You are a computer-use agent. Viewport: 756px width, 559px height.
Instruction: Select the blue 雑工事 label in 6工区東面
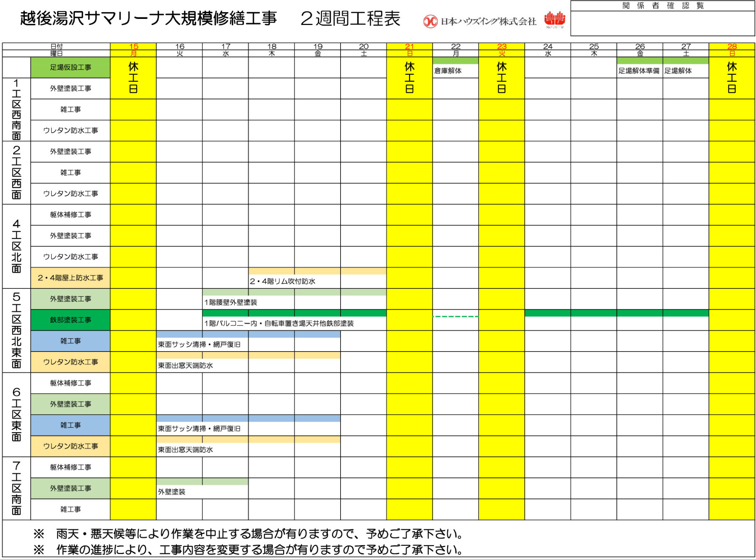(70, 426)
